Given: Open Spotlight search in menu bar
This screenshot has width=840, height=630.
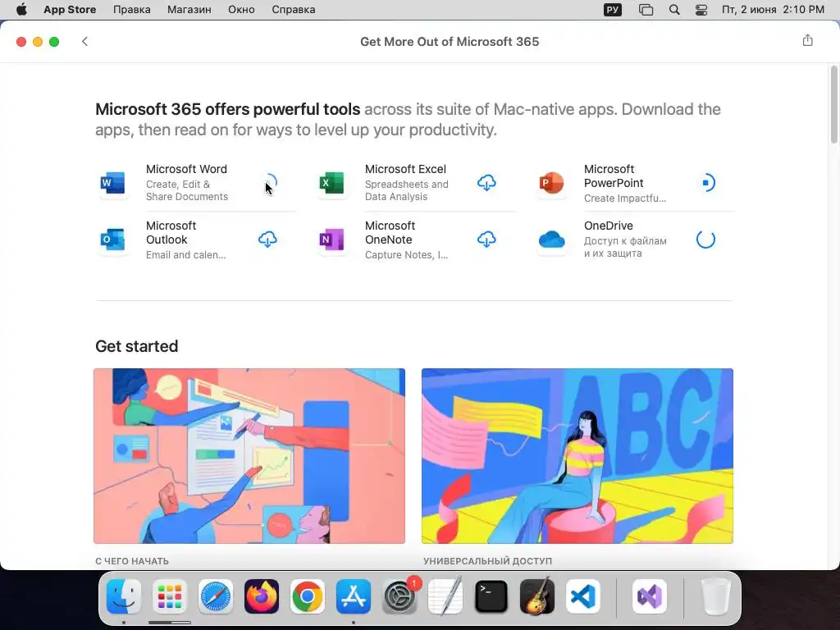Looking at the screenshot, I should pos(674,10).
